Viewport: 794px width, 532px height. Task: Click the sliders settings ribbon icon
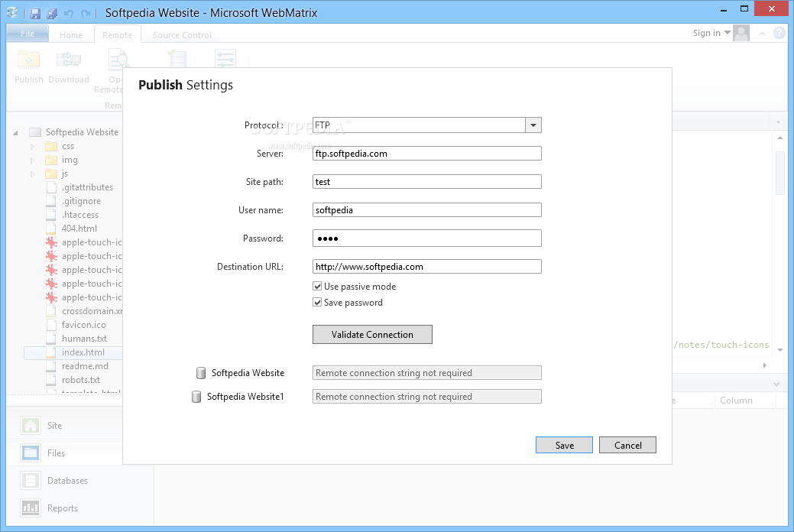pyautogui.click(x=225, y=59)
